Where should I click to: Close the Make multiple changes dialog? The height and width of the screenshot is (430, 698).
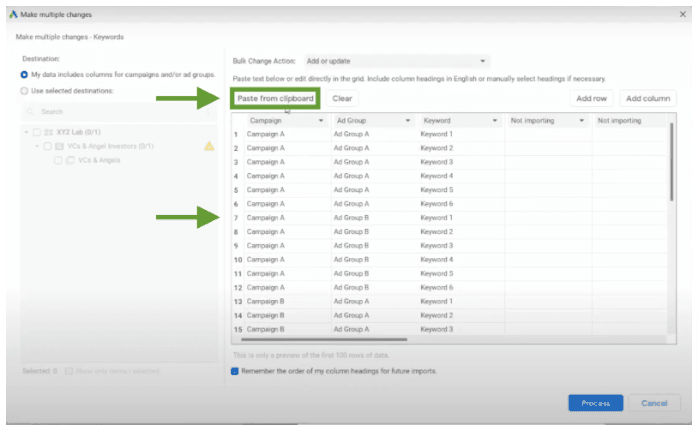tap(681, 16)
